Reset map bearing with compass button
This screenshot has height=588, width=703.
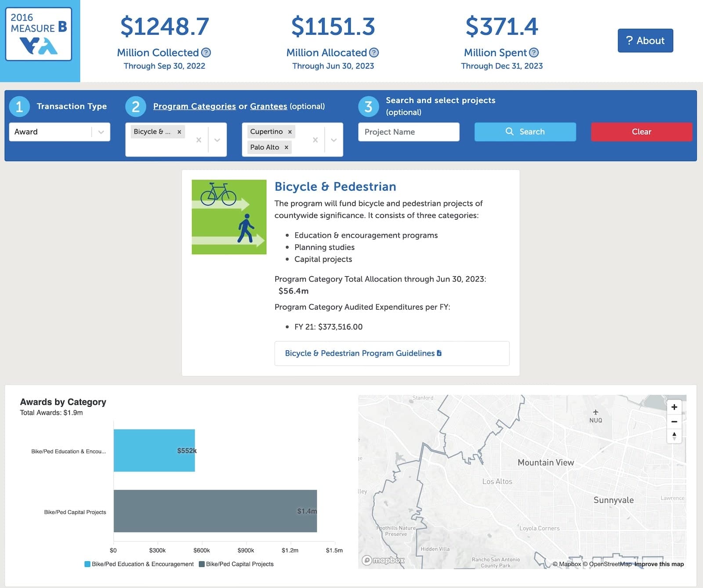[x=674, y=436]
